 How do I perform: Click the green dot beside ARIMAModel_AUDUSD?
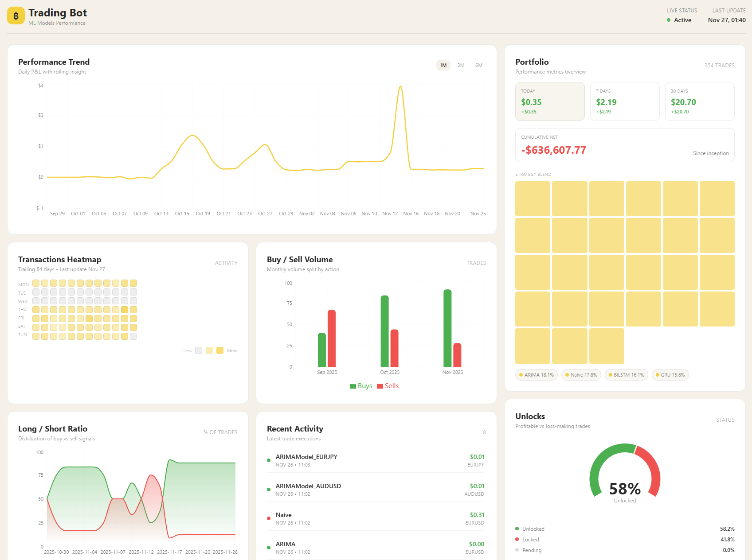(x=268, y=490)
